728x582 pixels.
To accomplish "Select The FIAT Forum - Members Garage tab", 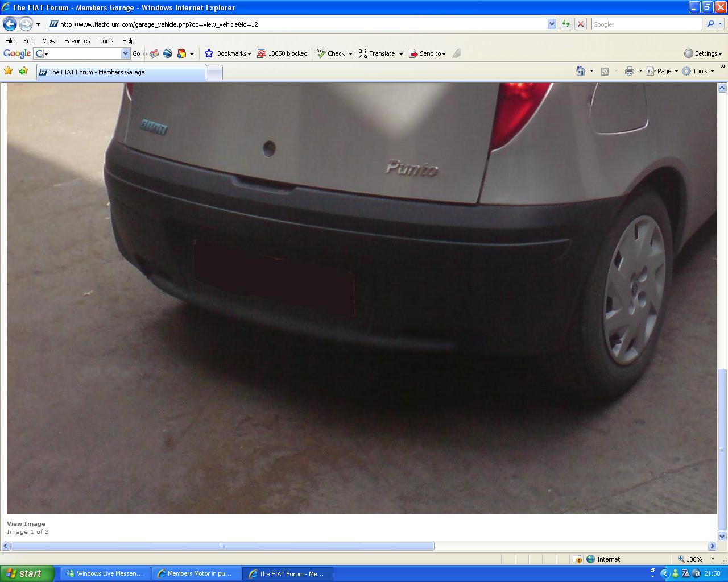I will 121,72.
